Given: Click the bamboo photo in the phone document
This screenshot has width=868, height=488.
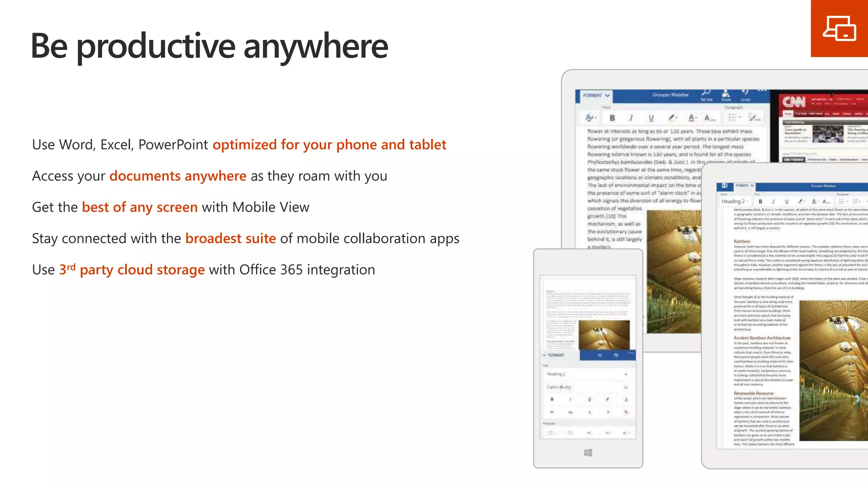Looking at the screenshot, I should tap(604, 335).
